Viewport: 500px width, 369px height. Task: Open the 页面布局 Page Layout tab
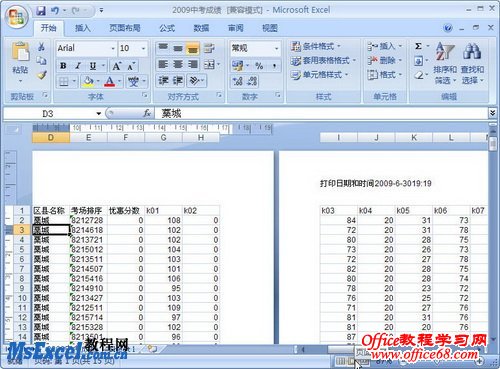(x=125, y=28)
